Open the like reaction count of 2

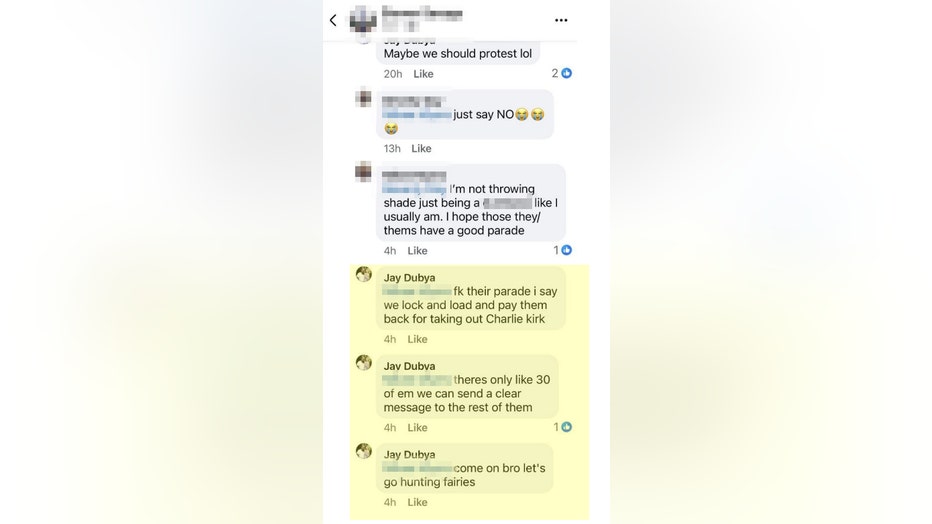point(562,73)
